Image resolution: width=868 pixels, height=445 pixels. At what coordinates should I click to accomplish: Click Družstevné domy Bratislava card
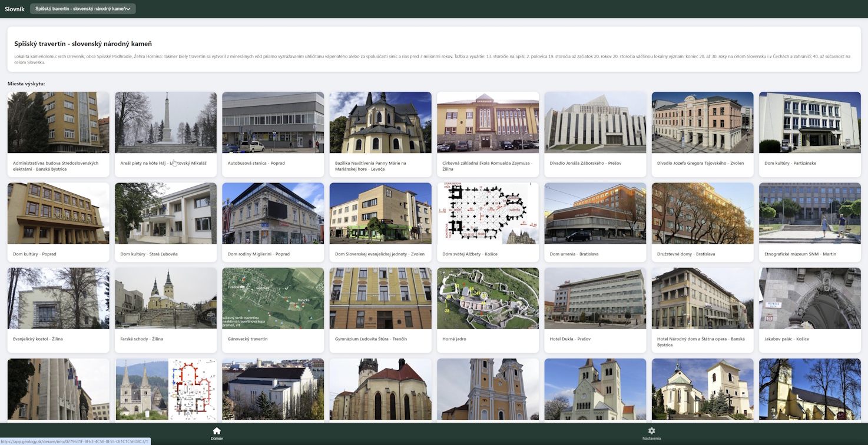702,222
